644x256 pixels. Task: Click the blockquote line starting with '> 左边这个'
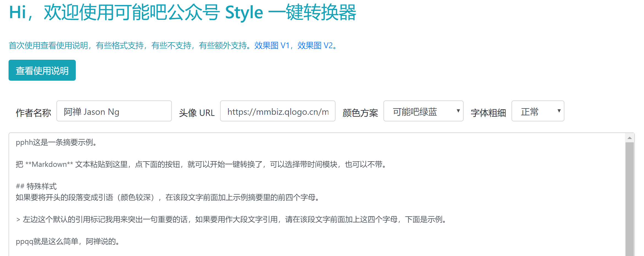pyautogui.click(x=231, y=219)
